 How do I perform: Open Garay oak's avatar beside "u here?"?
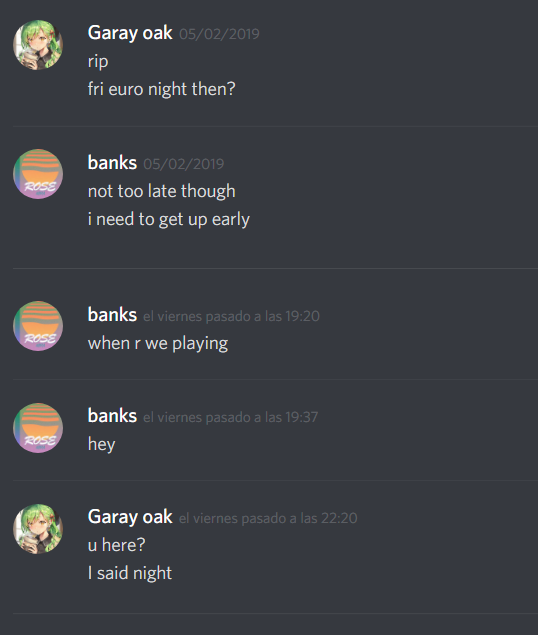point(38,529)
